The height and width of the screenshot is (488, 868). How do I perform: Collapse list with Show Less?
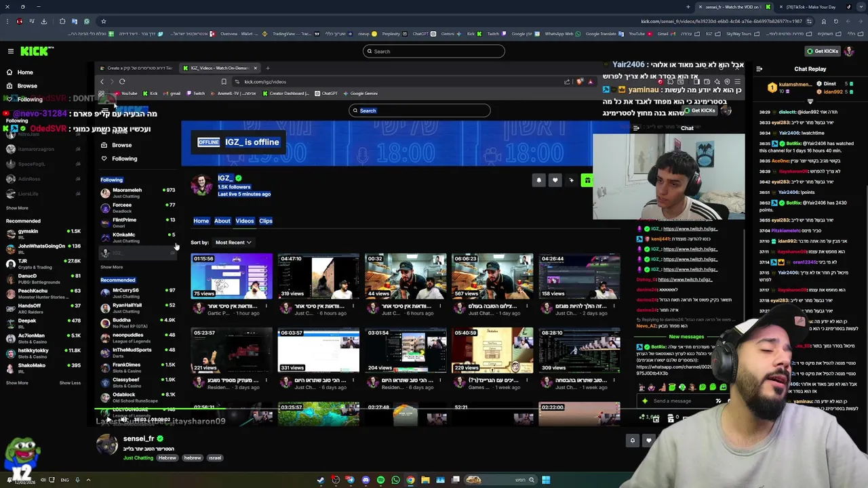point(70,383)
